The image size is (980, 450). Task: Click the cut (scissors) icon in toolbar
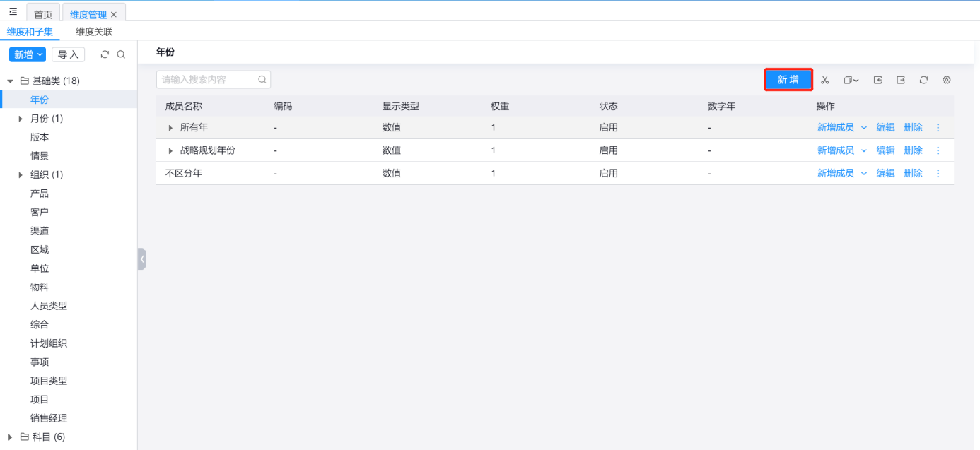tap(824, 80)
